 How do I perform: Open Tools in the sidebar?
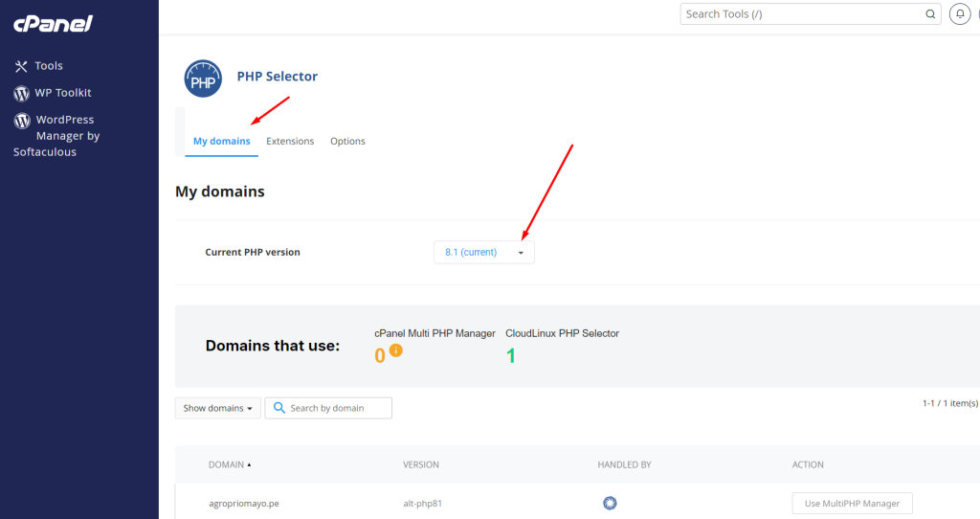(49, 66)
